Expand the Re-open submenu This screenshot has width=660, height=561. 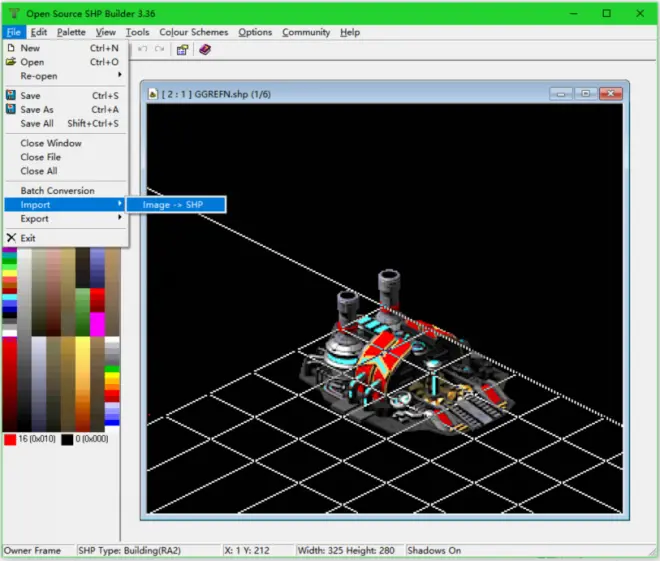66,76
